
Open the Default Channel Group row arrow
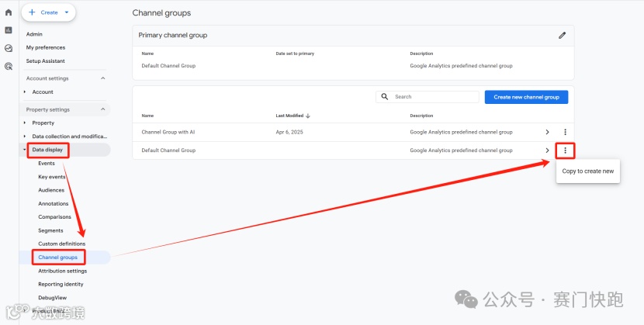tap(548, 150)
